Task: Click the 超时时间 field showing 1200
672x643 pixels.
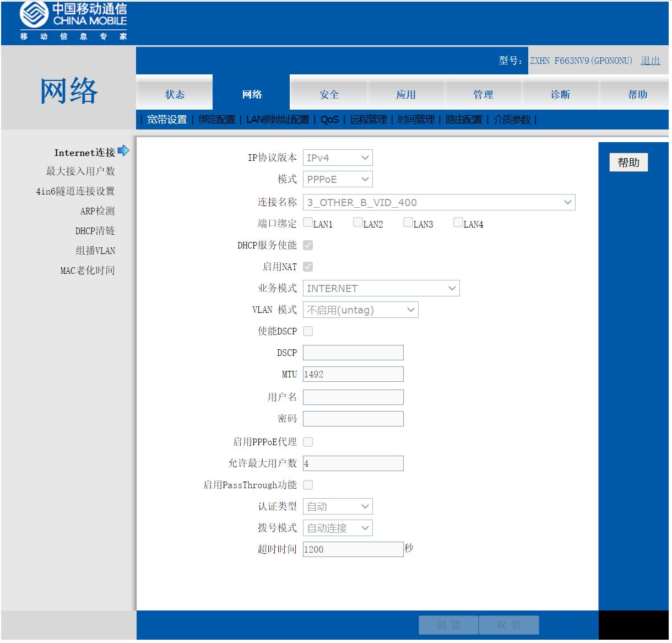Action: point(353,549)
